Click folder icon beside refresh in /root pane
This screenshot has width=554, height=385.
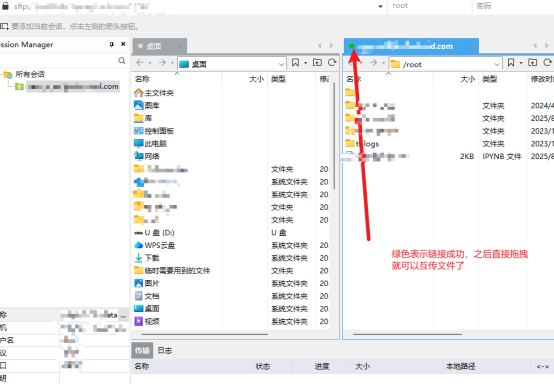532,63
